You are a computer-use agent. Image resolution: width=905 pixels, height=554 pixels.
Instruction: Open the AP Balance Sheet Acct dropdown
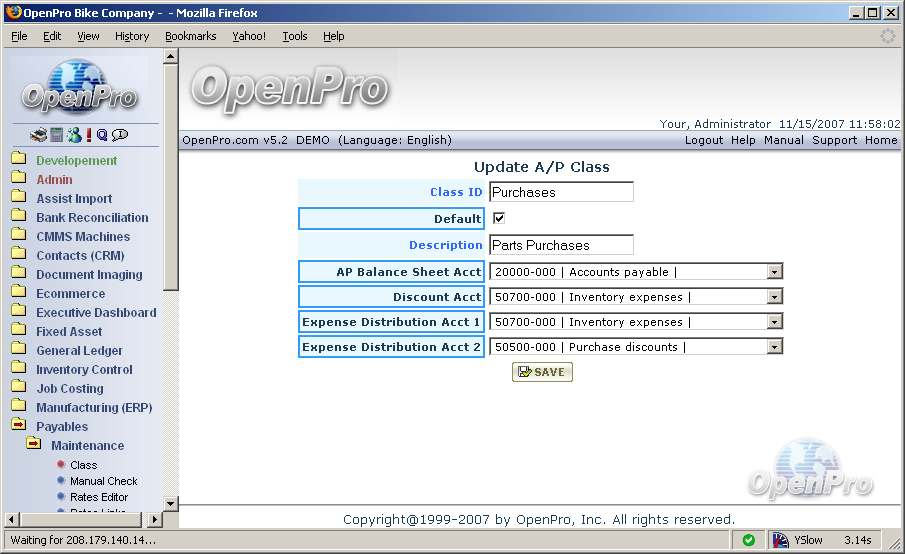click(773, 272)
